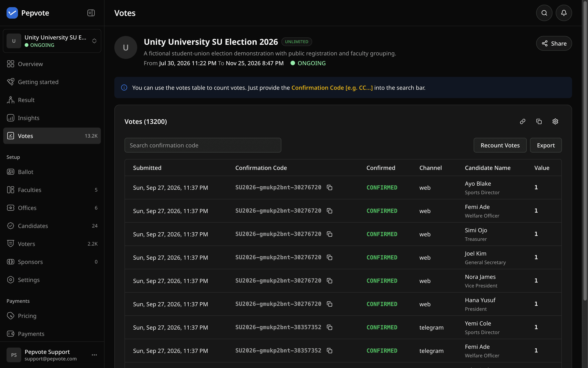Copy code in Femi Ade telegram row
Screen dimensions: 588x368
click(330, 351)
